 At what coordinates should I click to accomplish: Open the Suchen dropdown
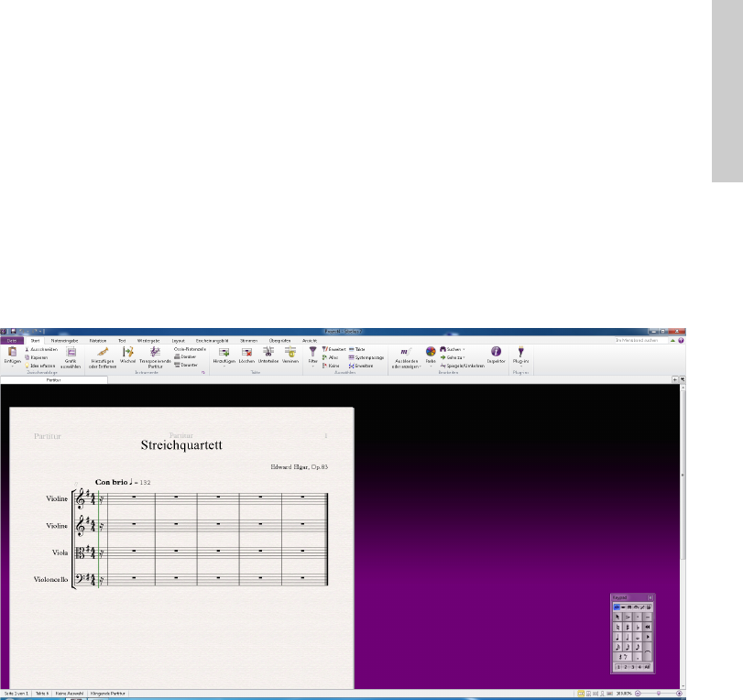coord(453,349)
